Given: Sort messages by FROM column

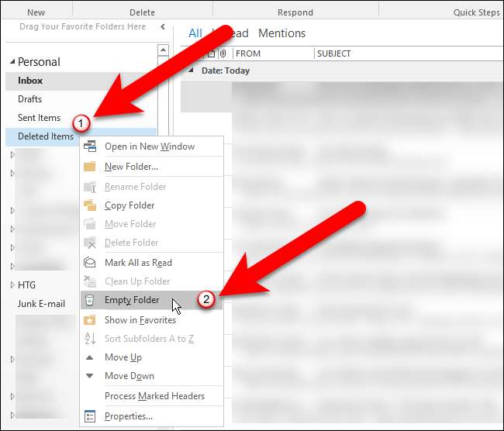Looking at the screenshot, I should point(248,53).
